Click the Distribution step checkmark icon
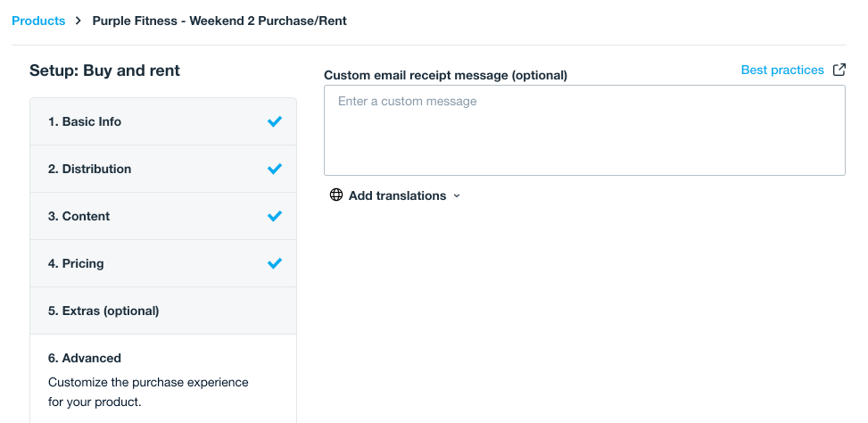 point(275,169)
